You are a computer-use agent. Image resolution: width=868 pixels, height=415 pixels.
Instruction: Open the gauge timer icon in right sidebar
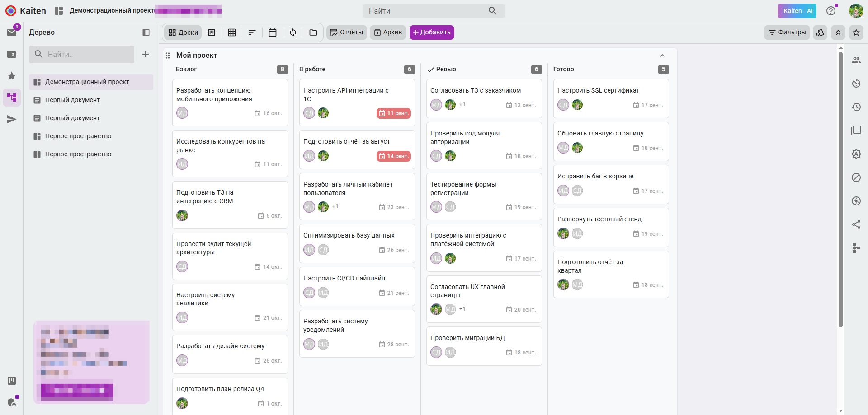[856, 84]
